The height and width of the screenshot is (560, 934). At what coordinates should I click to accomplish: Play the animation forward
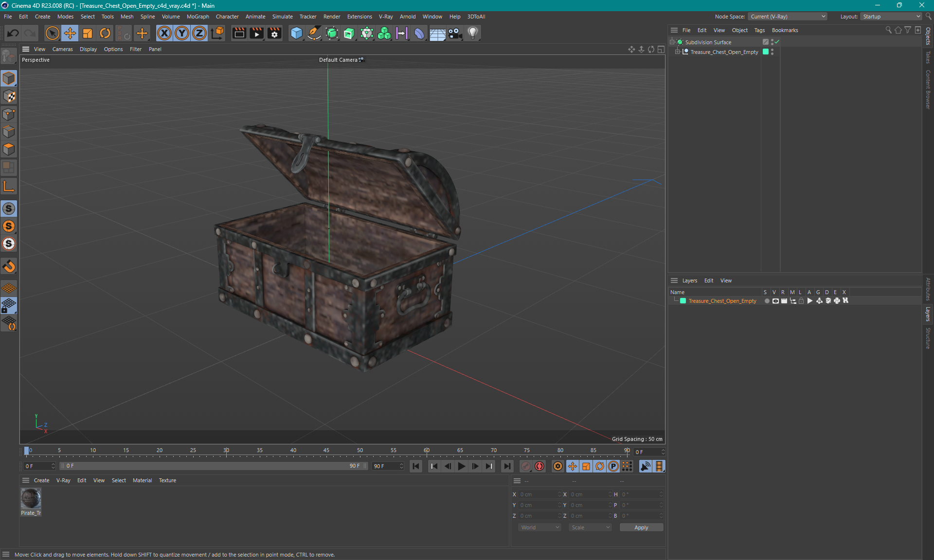(461, 466)
